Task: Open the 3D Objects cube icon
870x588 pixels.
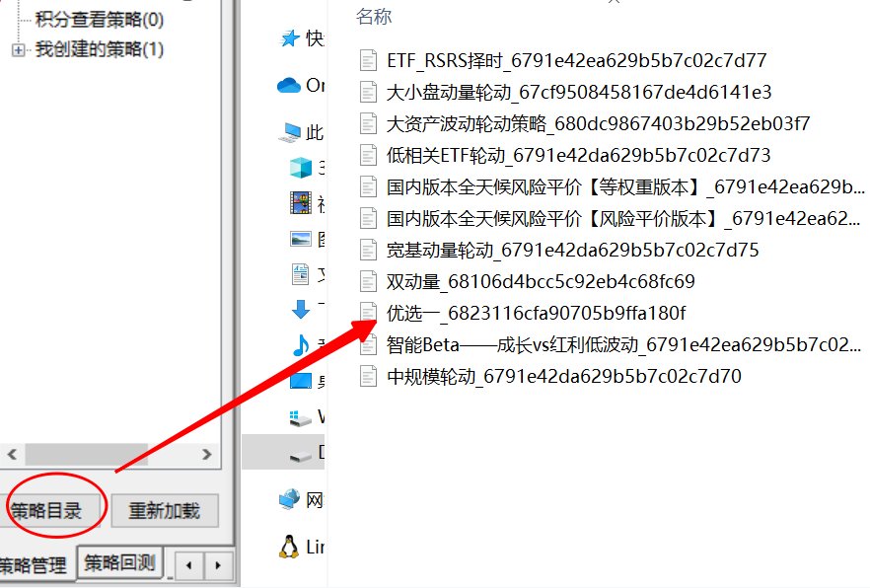Action: point(301,168)
